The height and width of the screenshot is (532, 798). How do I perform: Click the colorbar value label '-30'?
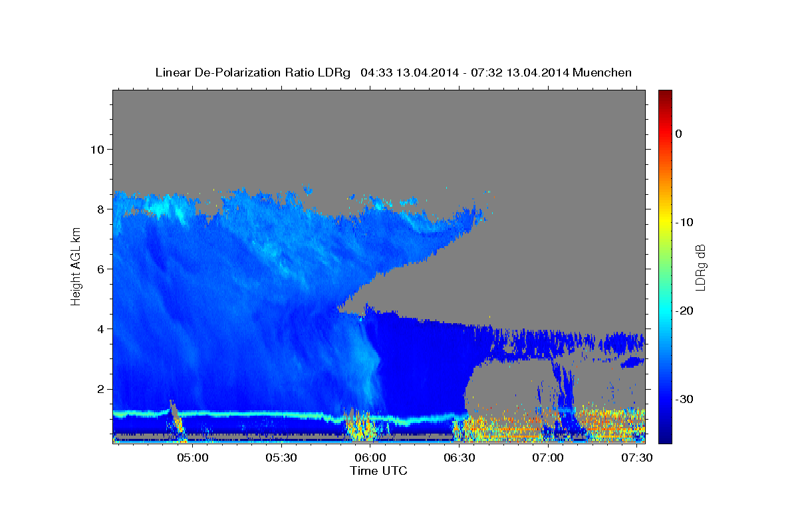[x=685, y=399]
